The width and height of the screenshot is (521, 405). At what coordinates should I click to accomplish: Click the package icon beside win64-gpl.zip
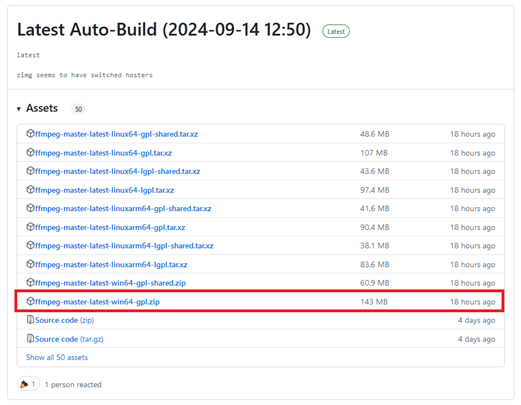[30, 301]
